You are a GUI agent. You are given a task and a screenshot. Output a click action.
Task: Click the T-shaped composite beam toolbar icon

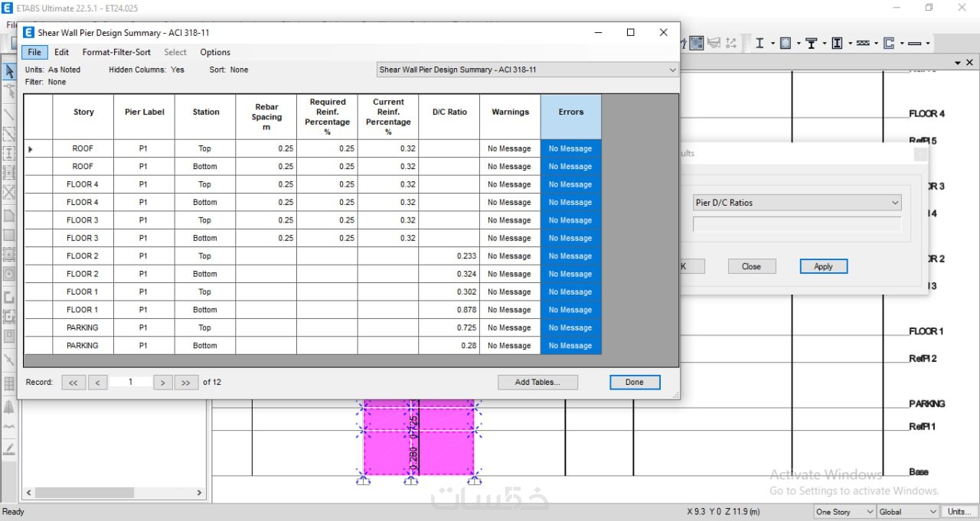tap(811, 43)
